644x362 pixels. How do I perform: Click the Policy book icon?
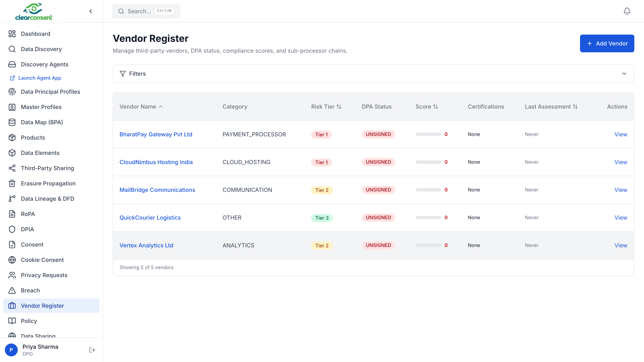pyautogui.click(x=12, y=321)
